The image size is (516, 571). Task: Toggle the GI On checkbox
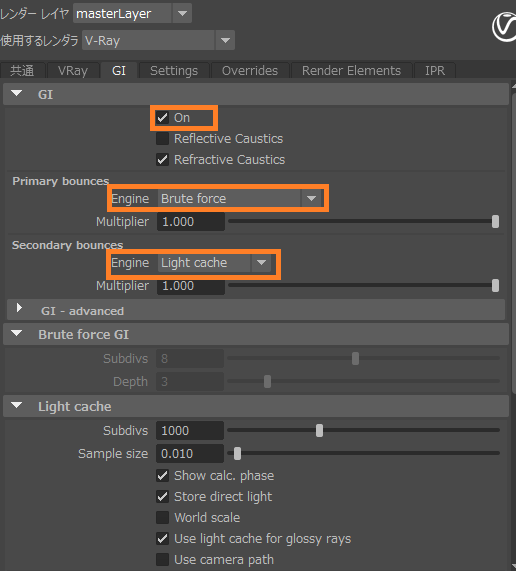[x=162, y=118]
